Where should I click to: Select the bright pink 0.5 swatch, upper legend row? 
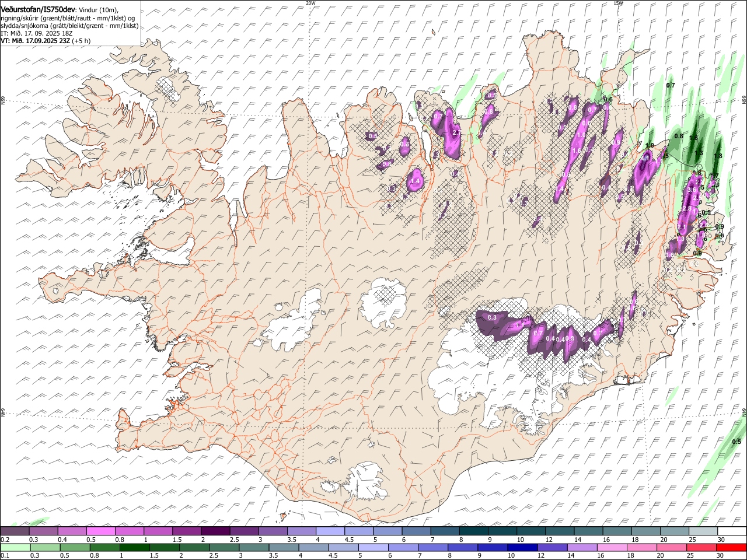pos(100,531)
